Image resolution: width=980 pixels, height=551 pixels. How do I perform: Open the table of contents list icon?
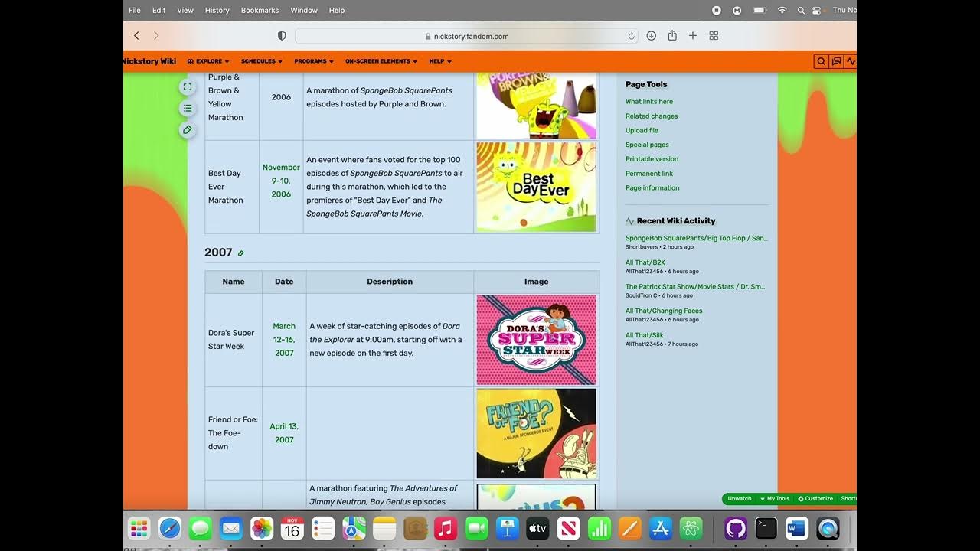(187, 109)
